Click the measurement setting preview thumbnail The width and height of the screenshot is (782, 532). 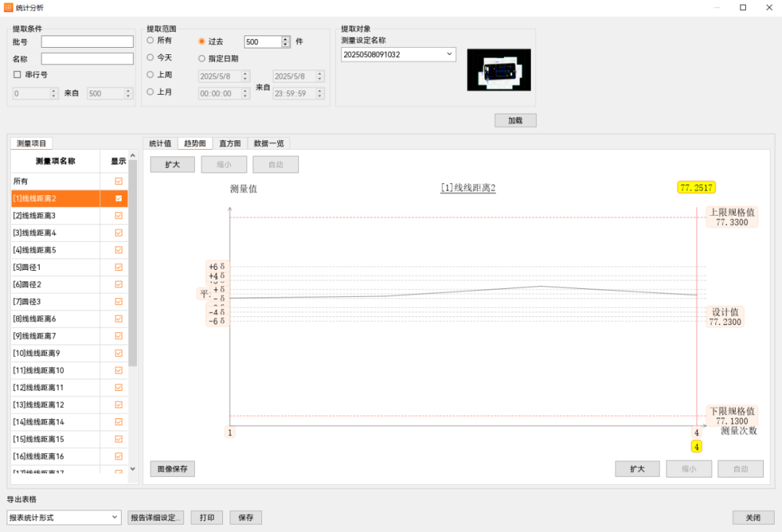pos(498,69)
